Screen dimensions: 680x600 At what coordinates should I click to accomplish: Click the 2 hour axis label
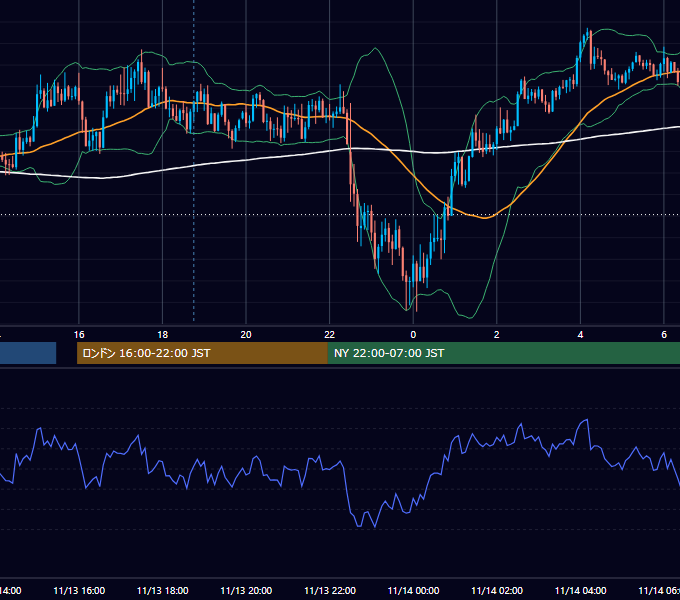pyautogui.click(x=497, y=335)
